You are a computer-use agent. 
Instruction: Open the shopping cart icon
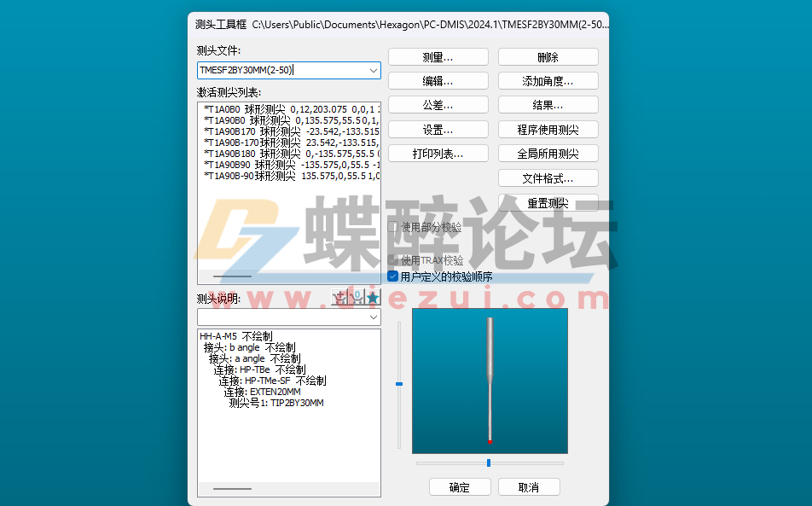[356, 297]
